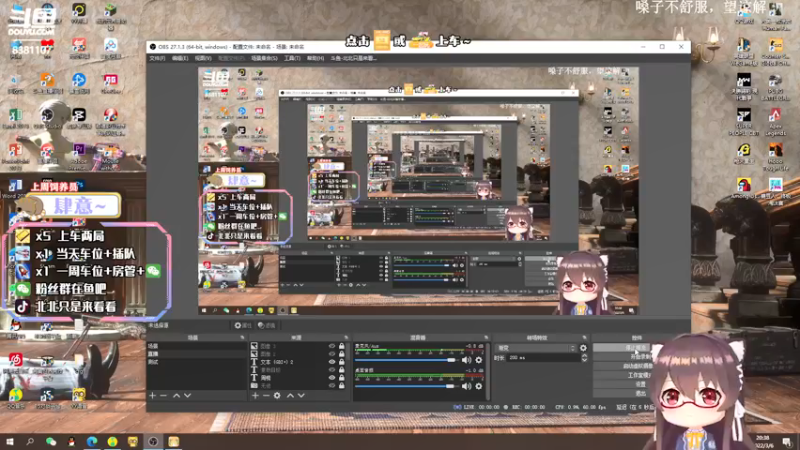Image resolution: width=800 pixels, height=450 pixels.
Task: Open the 渐变 transition type dropdown
Action: point(535,348)
